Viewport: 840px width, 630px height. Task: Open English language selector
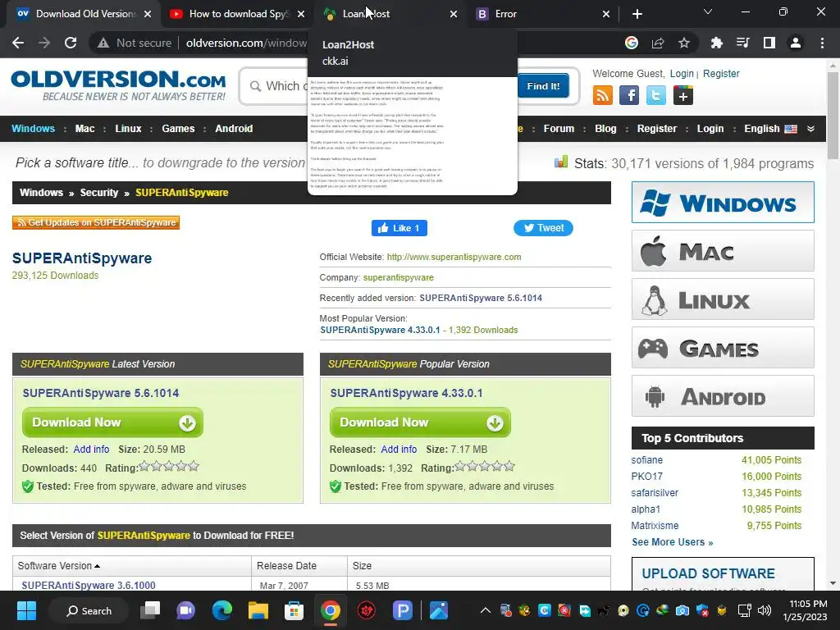[x=769, y=129]
